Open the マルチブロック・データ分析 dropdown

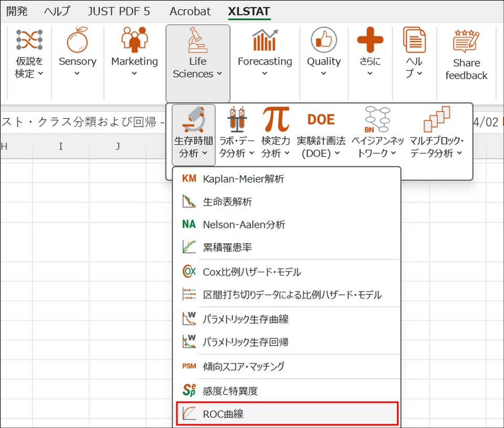(x=436, y=147)
